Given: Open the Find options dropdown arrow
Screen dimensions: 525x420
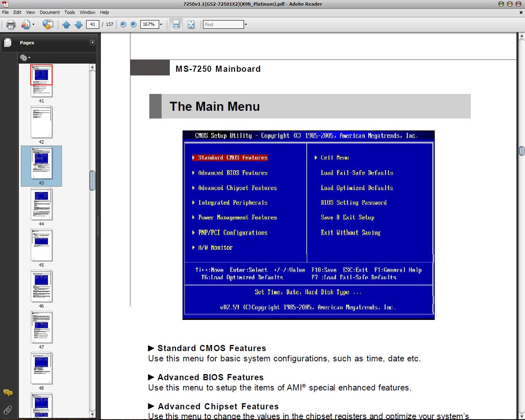Looking at the screenshot, I should point(246,25).
